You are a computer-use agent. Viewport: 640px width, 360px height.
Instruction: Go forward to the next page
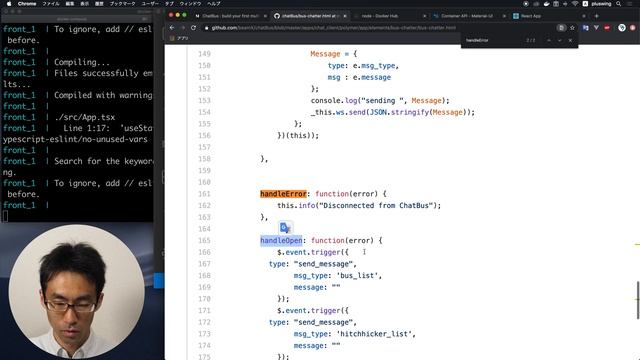(182, 28)
